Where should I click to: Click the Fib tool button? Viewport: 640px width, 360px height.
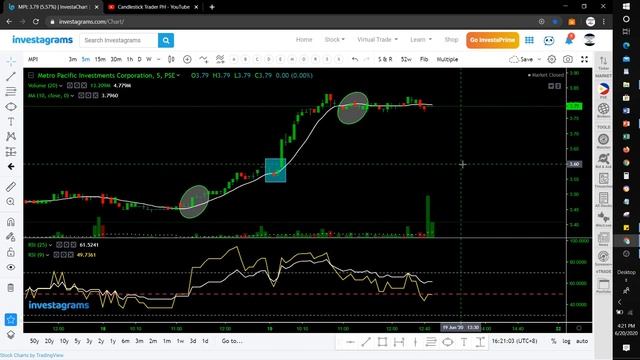[x=424, y=60]
